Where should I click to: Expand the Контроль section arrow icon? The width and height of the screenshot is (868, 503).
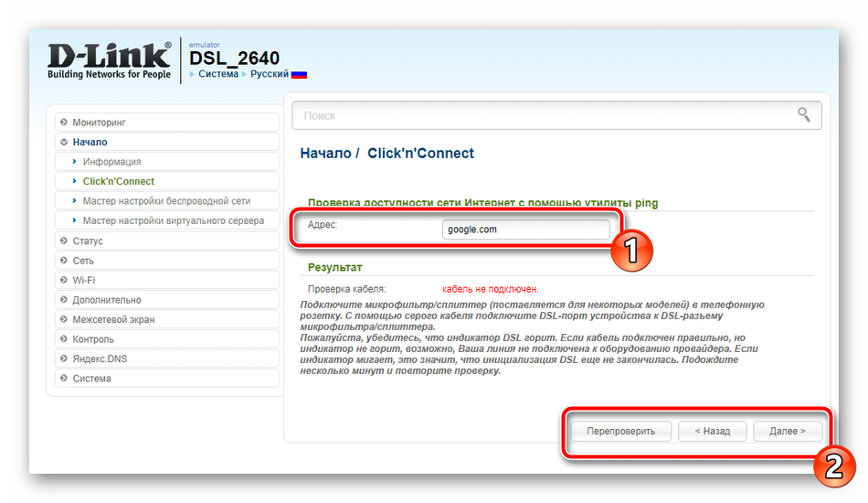64,339
